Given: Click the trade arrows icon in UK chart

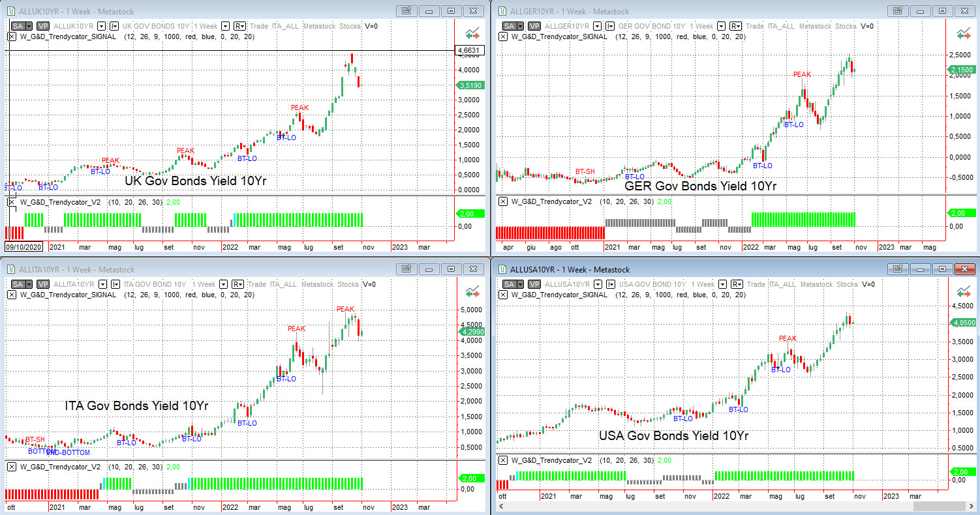Looking at the screenshot, I should [472, 33].
